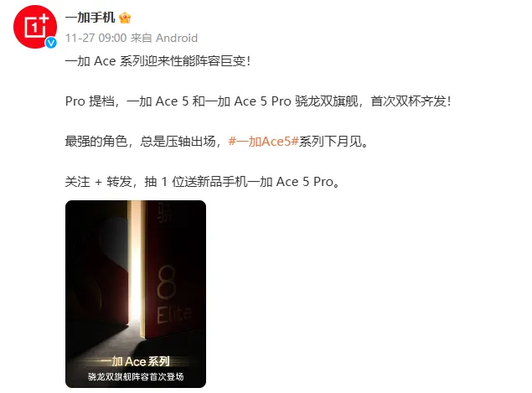Enlarge the Ace series poster thumbnail
This screenshot has width=532, height=393.
tap(136, 294)
